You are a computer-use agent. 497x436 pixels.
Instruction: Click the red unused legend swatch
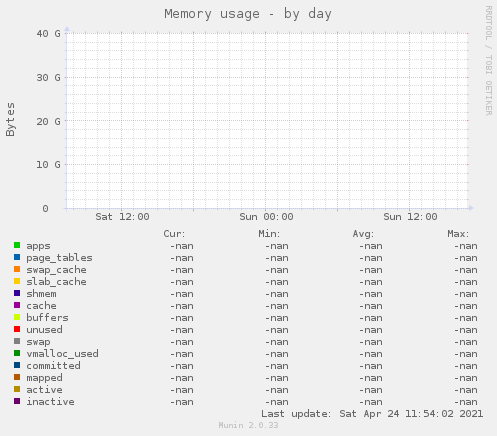pos(17,329)
